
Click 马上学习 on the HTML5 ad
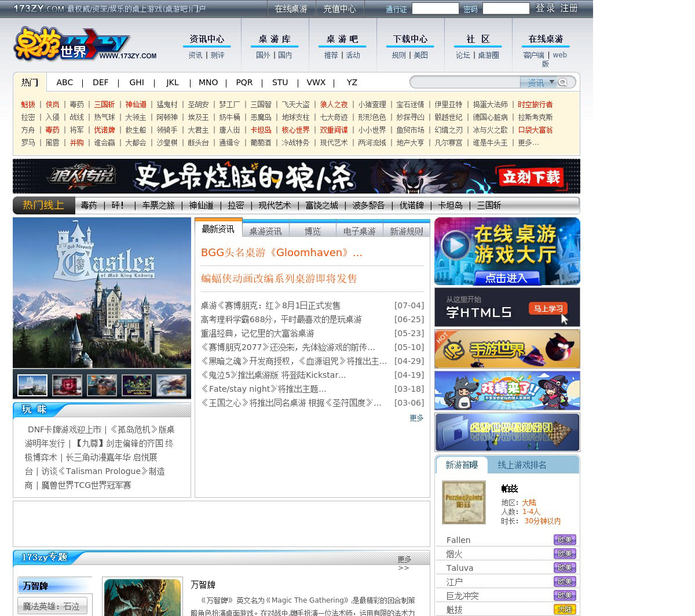[x=547, y=309]
